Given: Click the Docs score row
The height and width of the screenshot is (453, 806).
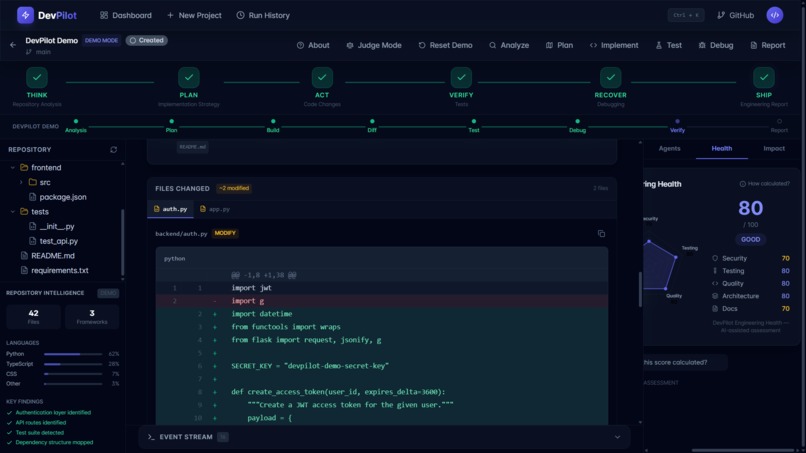Looking at the screenshot, I should (750, 309).
